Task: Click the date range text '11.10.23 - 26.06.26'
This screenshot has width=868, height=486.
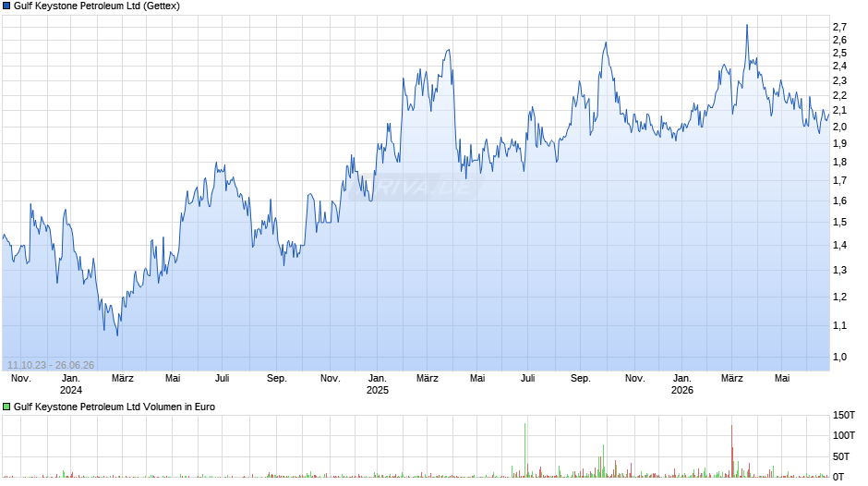Action: [x=51, y=365]
